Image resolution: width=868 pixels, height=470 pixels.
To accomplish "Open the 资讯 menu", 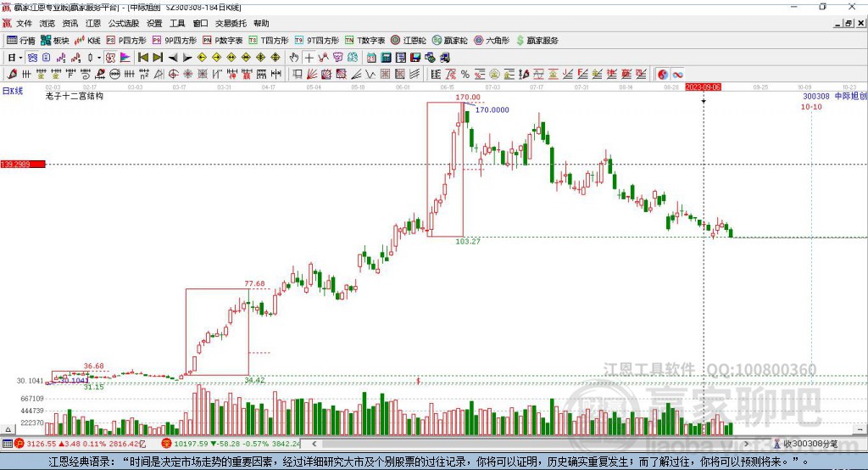I will 70,23.
